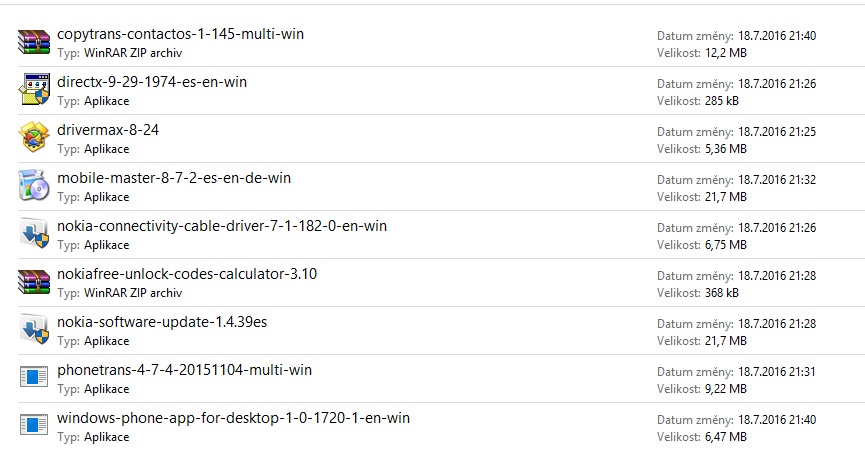Select nokia-software-update-1.4.39es file name
The width and height of the screenshot is (865, 474).
point(162,322)
